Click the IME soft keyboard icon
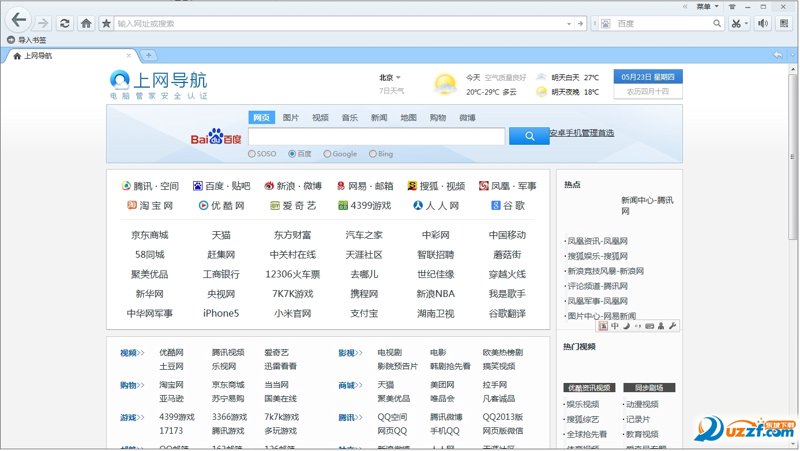Image resolution: width=800 pixels, height=451 pixels. pos(649,326)
